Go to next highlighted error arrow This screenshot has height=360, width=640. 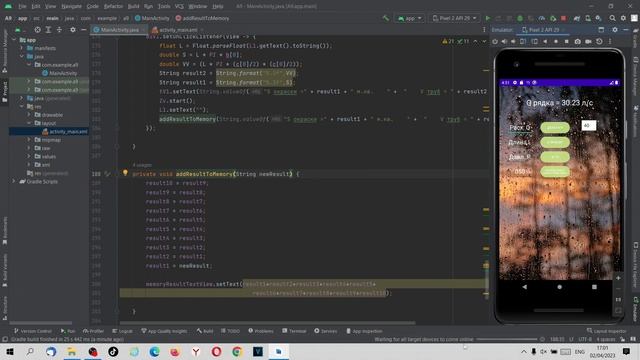coord(484,41)
